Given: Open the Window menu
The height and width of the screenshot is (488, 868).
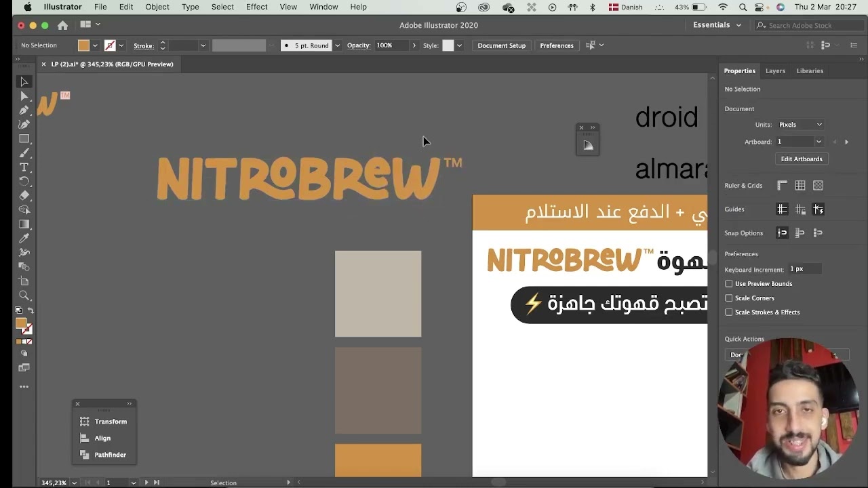Looking at the screenshot, I should (x=323, y=7).
